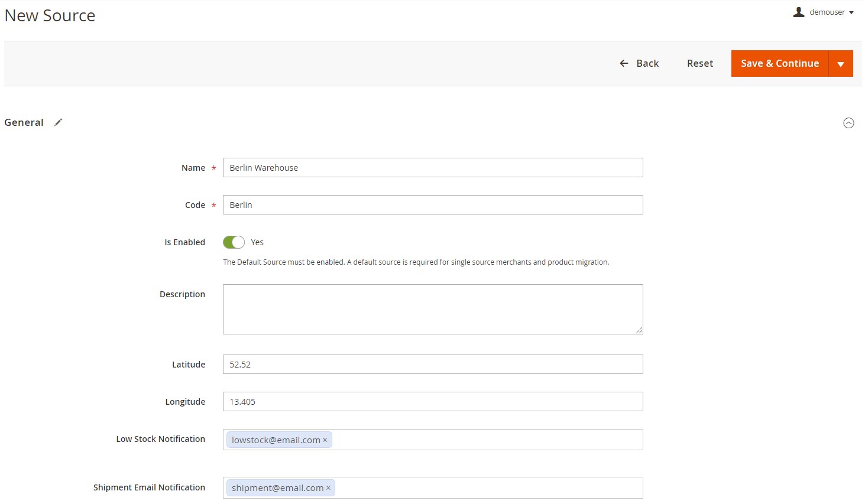Focus the Name input field
This screenshot has height=504, width=865.
432,168
